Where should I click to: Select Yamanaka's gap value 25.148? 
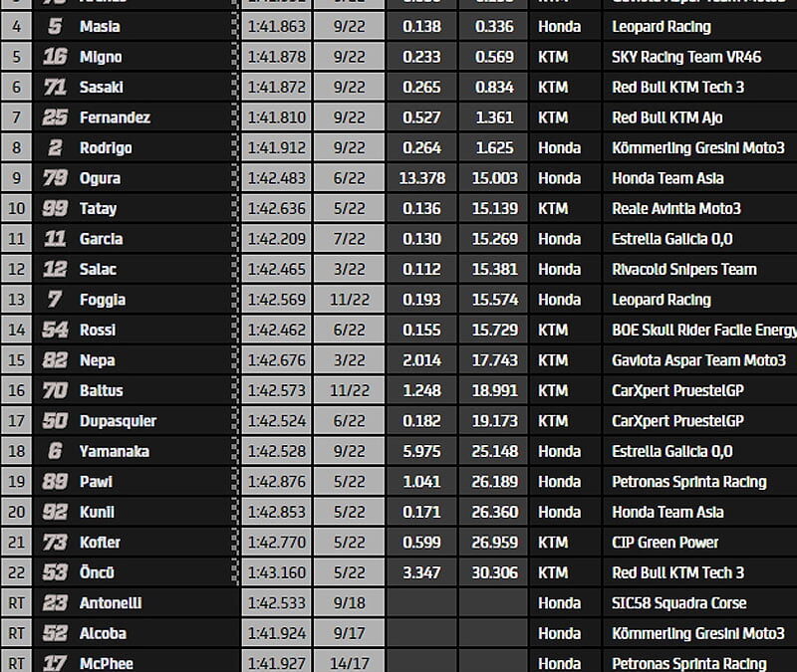[494, 451]
